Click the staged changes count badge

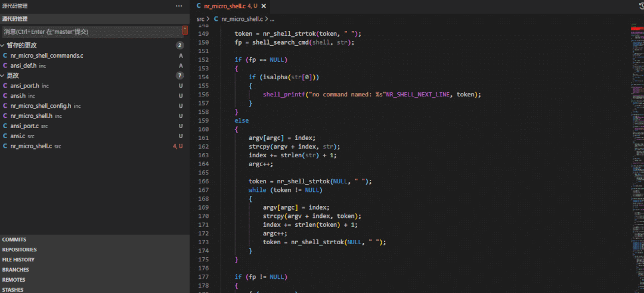(x=179, y=45)
